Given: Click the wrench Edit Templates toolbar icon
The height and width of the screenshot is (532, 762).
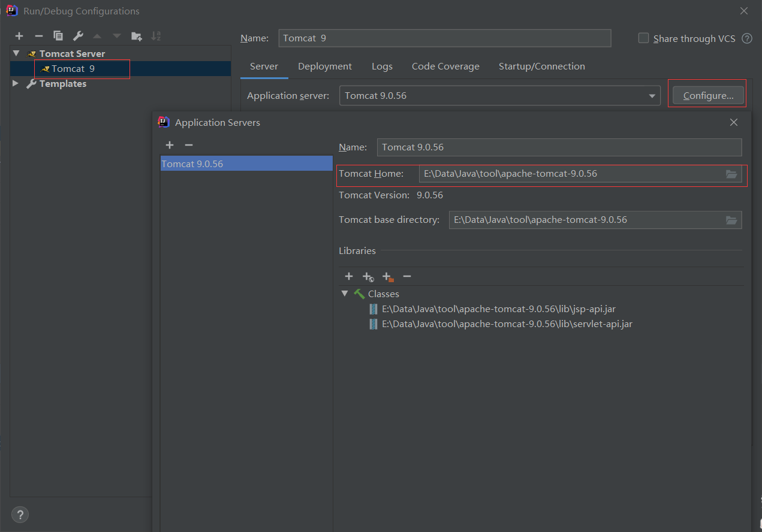Looking at the screenshot, I should [x=78, y=36].
